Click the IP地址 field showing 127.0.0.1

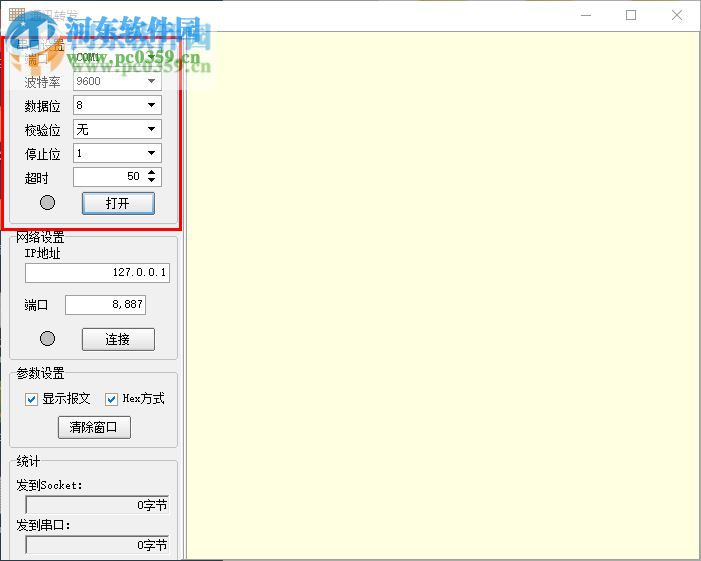coord(97,273)
